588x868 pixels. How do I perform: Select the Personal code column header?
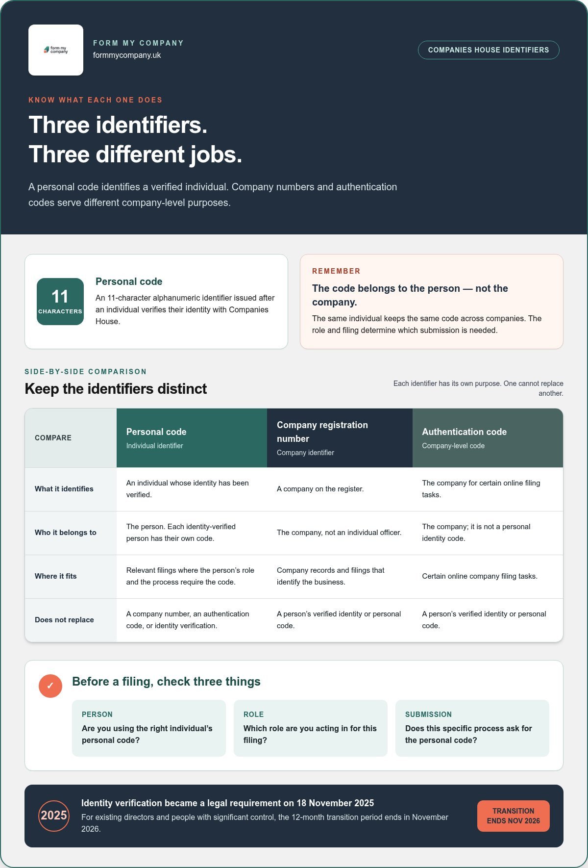coord(192,438)
